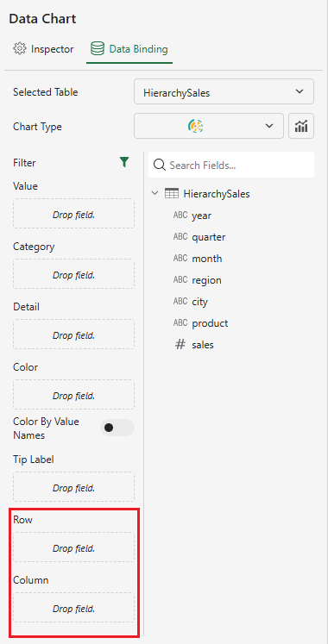Screen dimensions: 328x644
Task: Click the Row drop field area
Action: pos(73,547)
